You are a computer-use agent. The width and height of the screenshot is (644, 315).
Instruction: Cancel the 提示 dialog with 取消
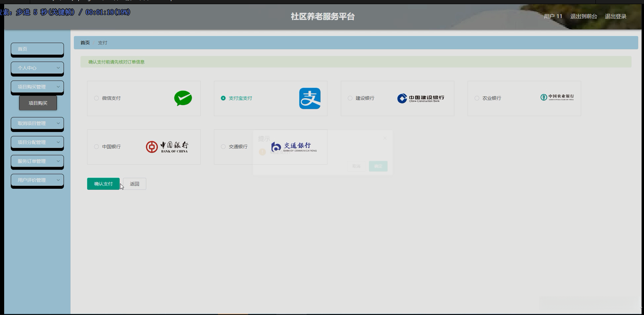[x=356, y=166]
